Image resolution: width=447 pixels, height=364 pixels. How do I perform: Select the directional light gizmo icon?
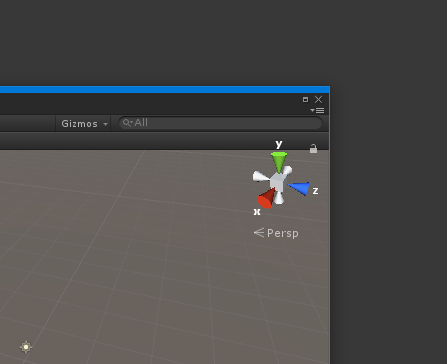coord(26,347)
